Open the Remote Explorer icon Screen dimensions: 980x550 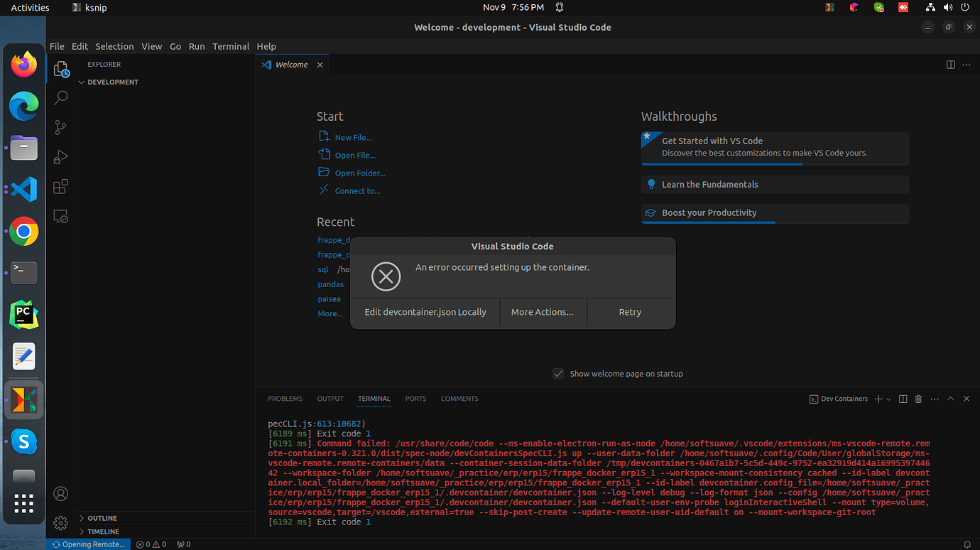(x=60, y=216)
